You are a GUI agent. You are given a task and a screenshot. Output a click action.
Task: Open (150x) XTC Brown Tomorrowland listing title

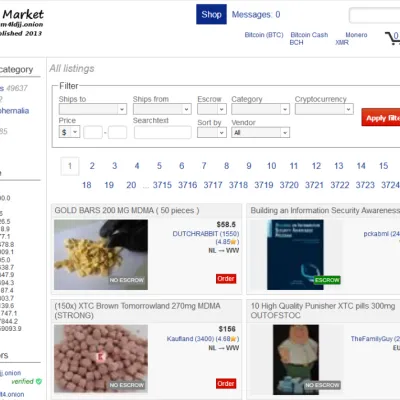tap(137, 310)
